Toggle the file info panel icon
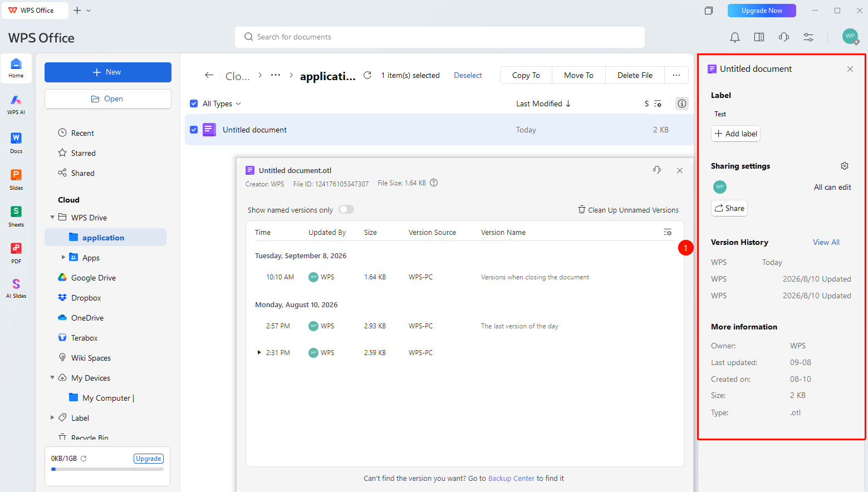The height and width of the screenshot is (492, 868). click(682, 104)
